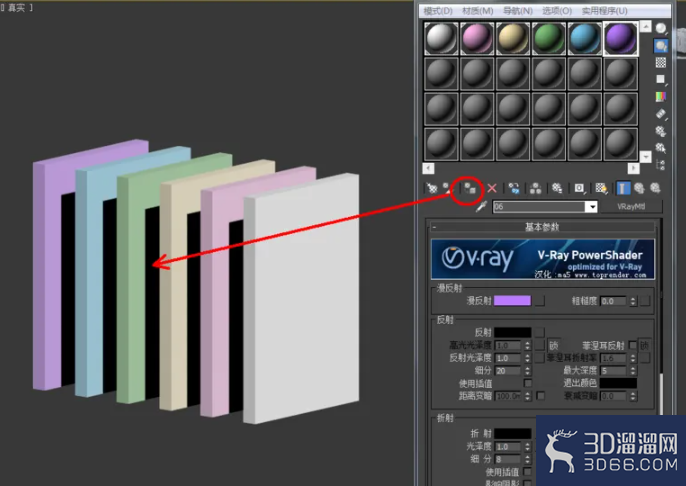686x486 pixels.
Task: Click map button next to 粗糙度
Action: pyautogui.click(x=645, y=301)
